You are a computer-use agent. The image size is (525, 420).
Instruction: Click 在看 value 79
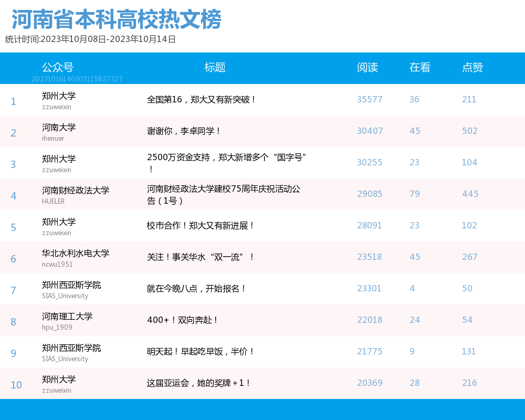(x=415, y=194)
